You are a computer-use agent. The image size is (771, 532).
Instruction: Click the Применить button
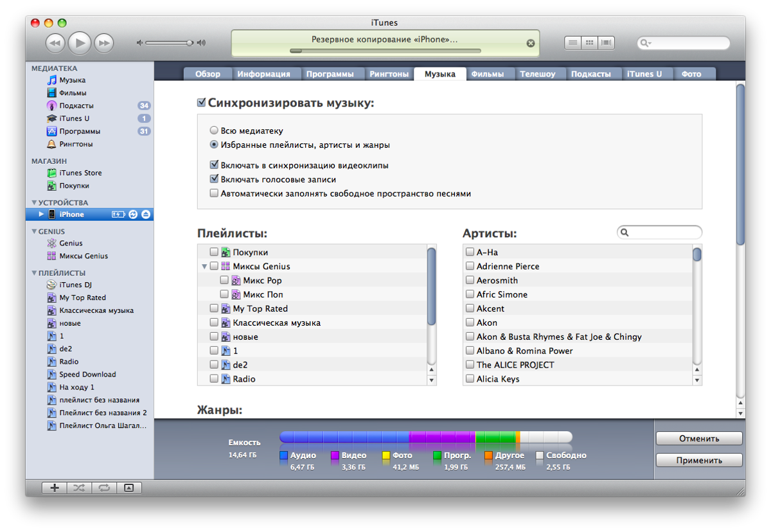(x=699, y=460)
